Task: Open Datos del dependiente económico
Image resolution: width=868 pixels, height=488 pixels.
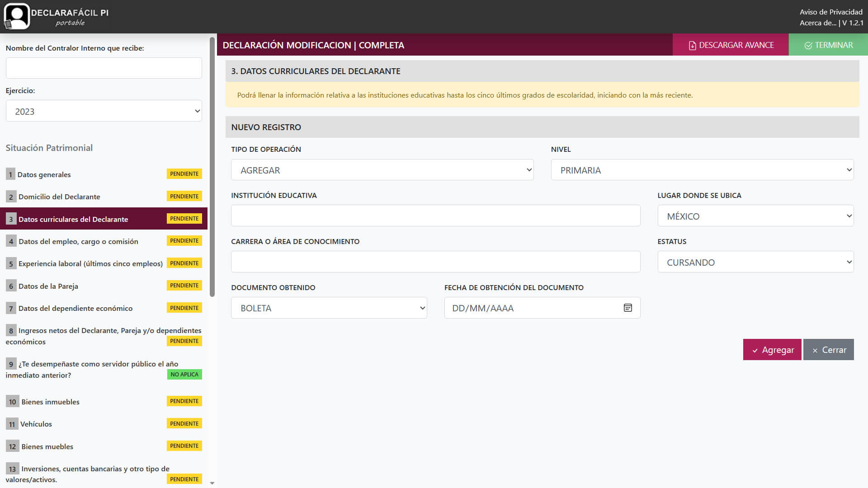Action: coord(104,308)
